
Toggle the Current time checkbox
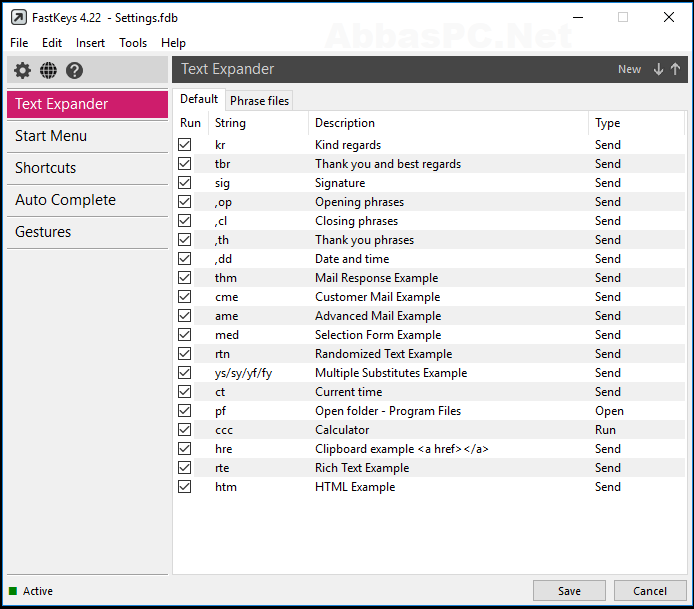[185, 392]
